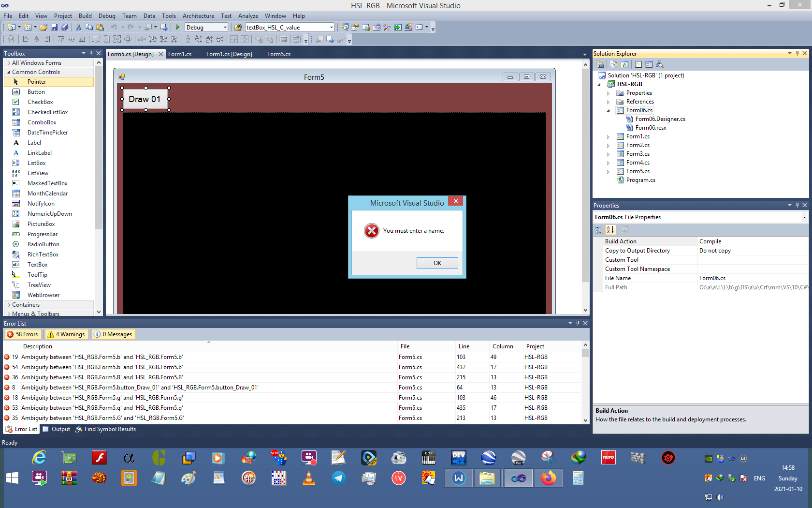The width and height of the screenshot is (812, 508).
Task: Click the Undo arrow icon
Action: (x=114, y=28)
